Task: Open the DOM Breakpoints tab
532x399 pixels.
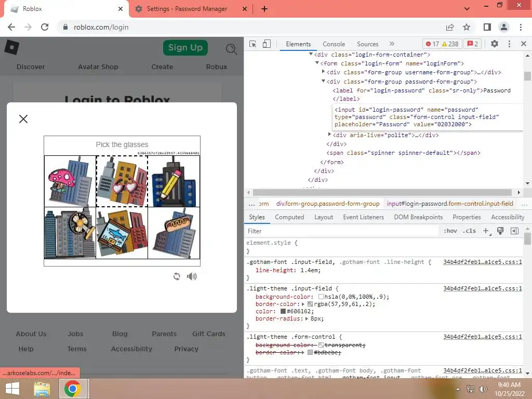Action: (x=418, y=217)
